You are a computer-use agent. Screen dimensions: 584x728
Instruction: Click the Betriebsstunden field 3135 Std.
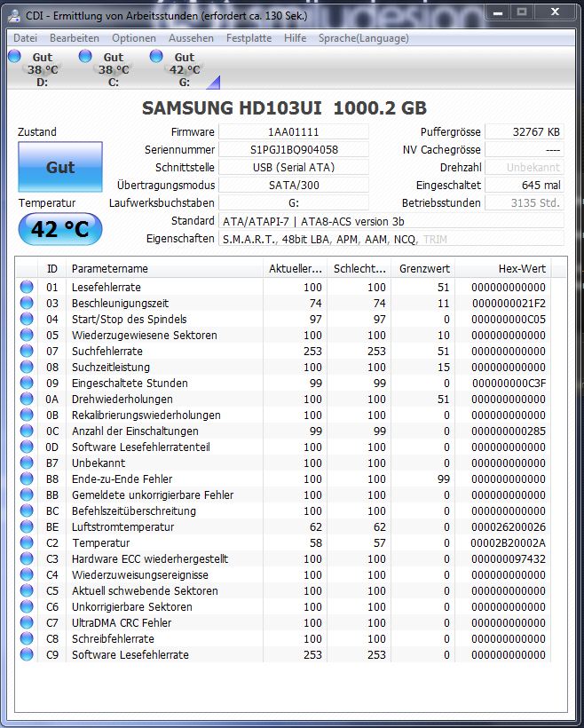click(x=525, y=203)
